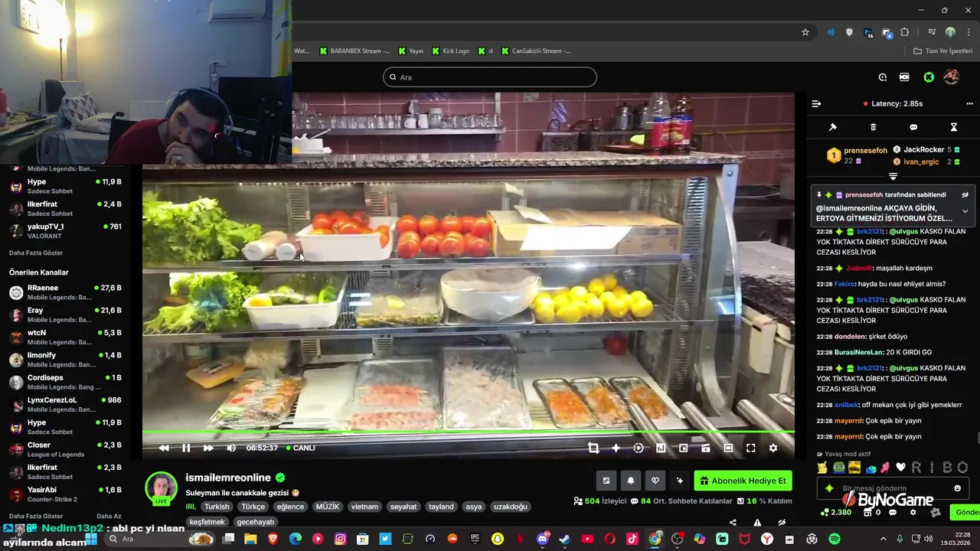Report the stream with warning icon
The height and width of the screenshot is (551, 980).
(757, 523)
